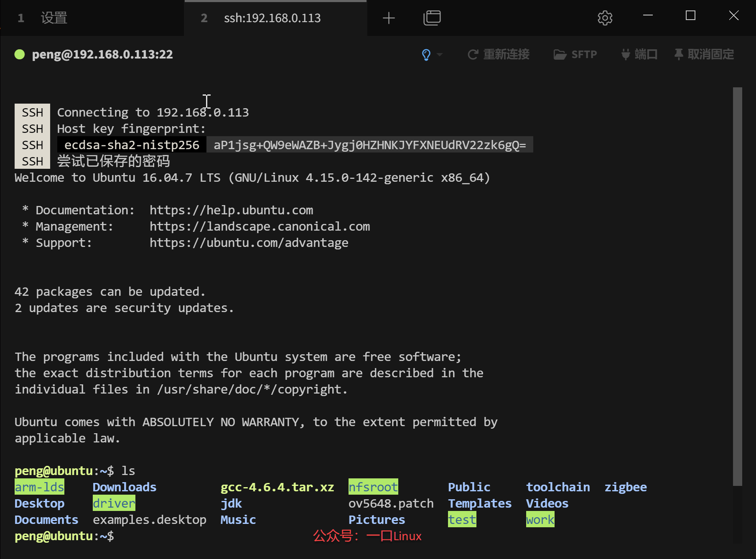
Task: Click the Public directory name
Action: [x=469, y=487]
